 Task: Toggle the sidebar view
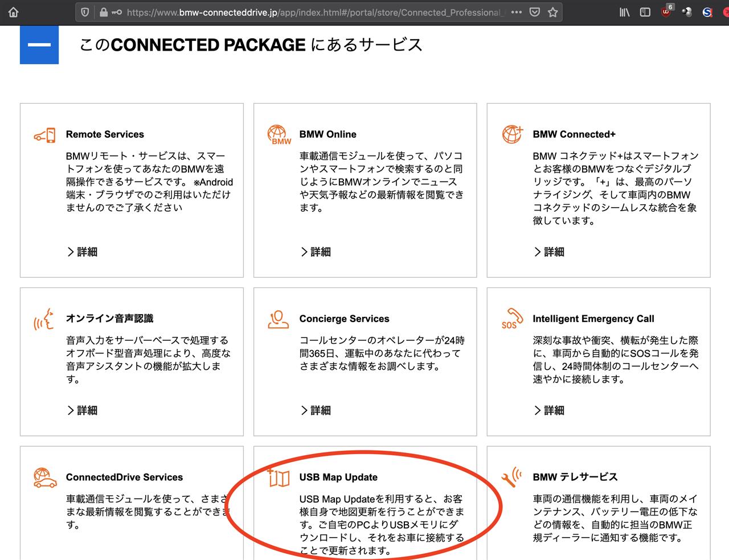645,12
